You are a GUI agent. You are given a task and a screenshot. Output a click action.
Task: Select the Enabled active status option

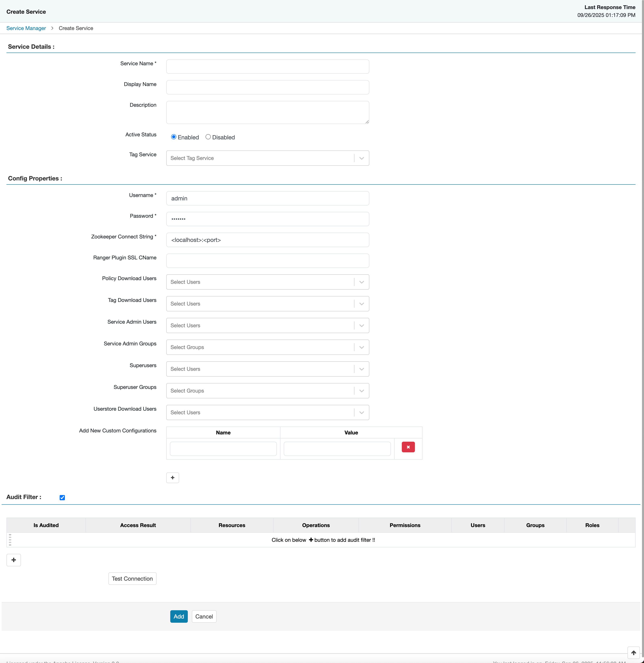(x=173, y=137)
